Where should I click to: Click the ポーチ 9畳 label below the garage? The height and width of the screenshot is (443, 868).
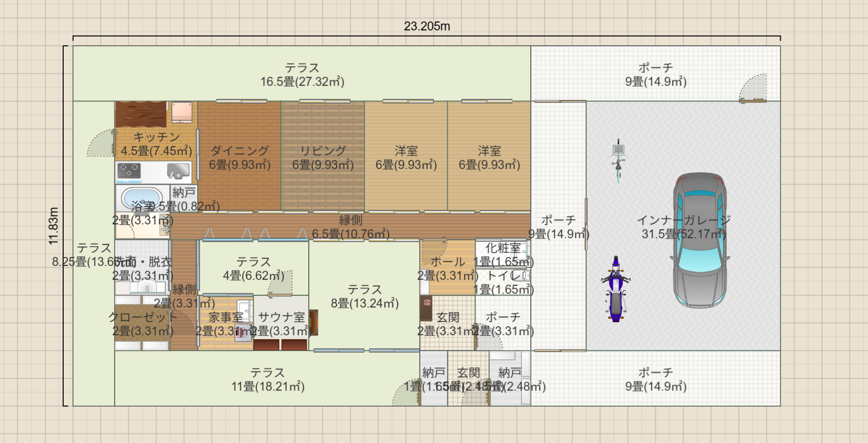point(656,379)
